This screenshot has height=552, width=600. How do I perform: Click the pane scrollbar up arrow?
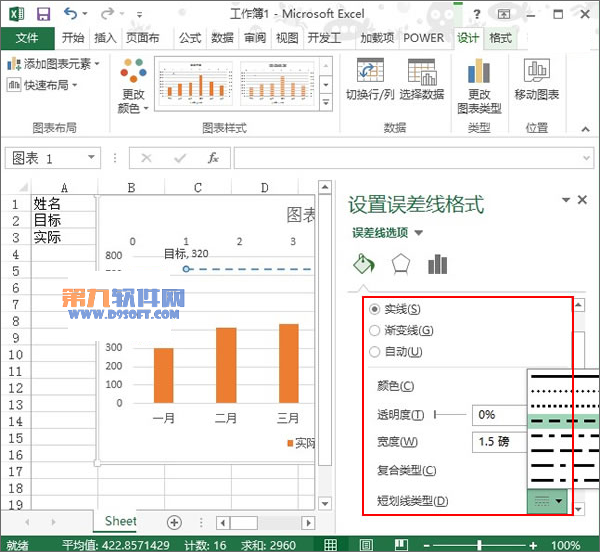[579, 305]
